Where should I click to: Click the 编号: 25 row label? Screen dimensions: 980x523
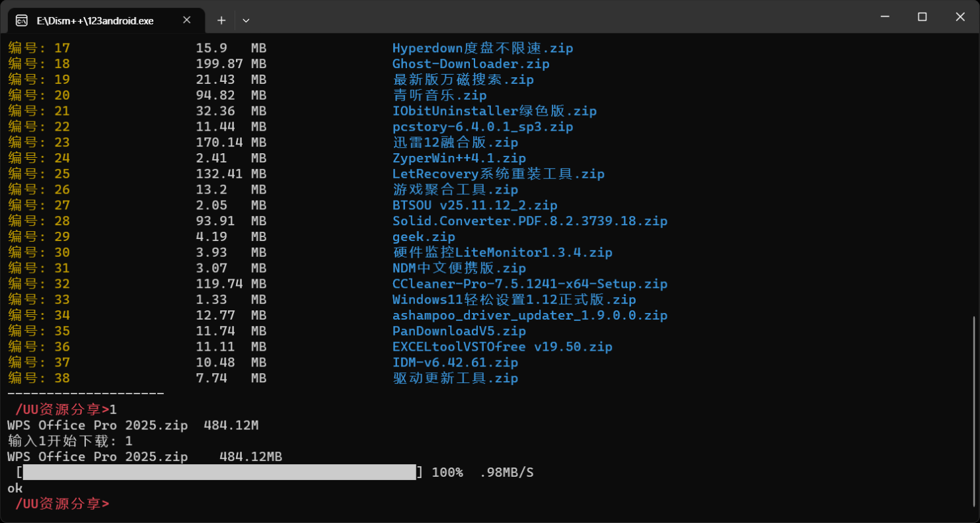[38, 174]
